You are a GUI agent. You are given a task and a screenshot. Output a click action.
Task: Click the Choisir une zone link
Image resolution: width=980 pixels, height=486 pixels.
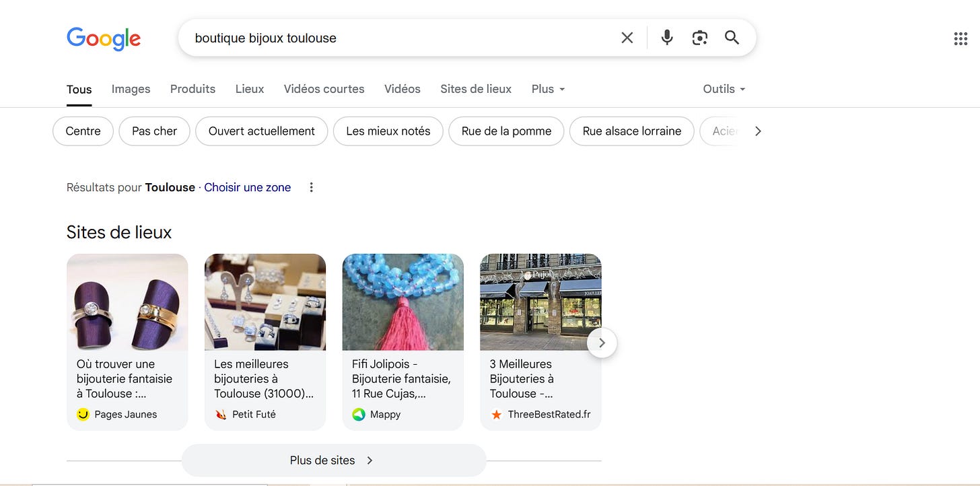pos(248,187)
